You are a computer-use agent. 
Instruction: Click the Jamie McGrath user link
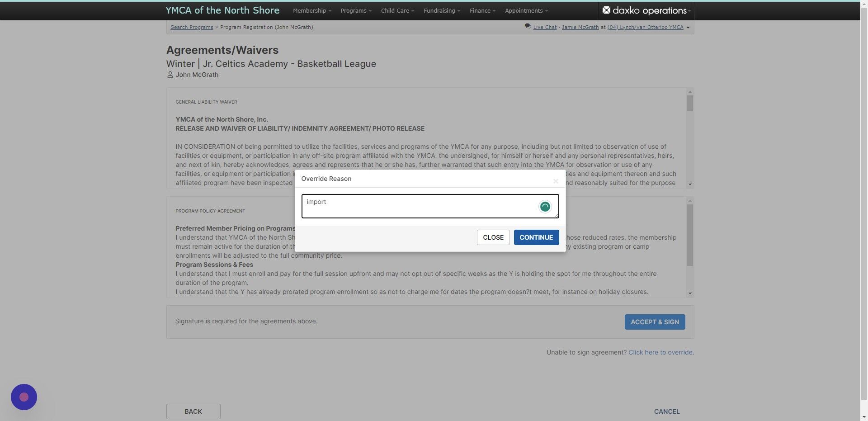[580, 27]
